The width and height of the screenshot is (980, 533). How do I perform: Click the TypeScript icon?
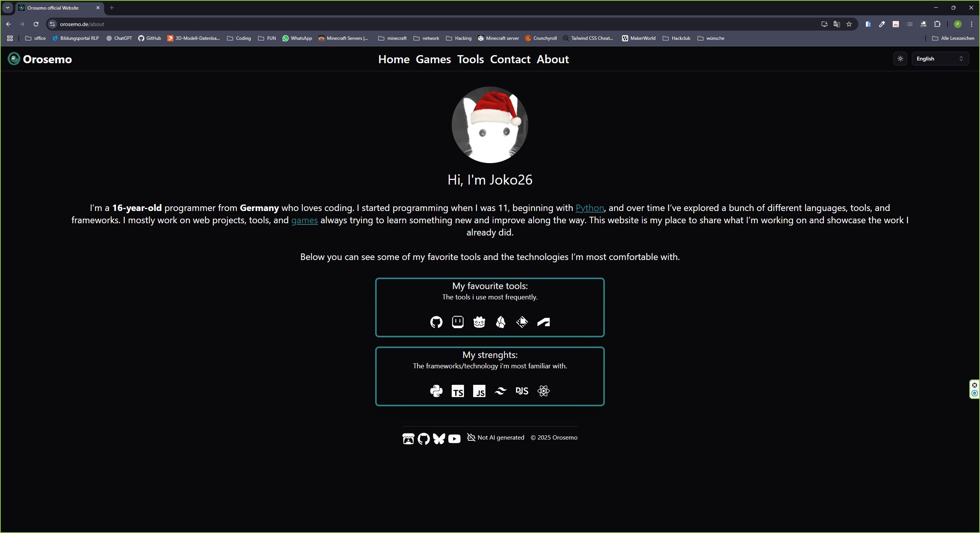(x=457, y=391)
